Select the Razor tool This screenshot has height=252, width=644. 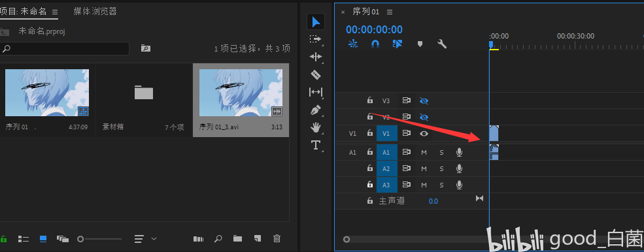click(x=315, y=74)
